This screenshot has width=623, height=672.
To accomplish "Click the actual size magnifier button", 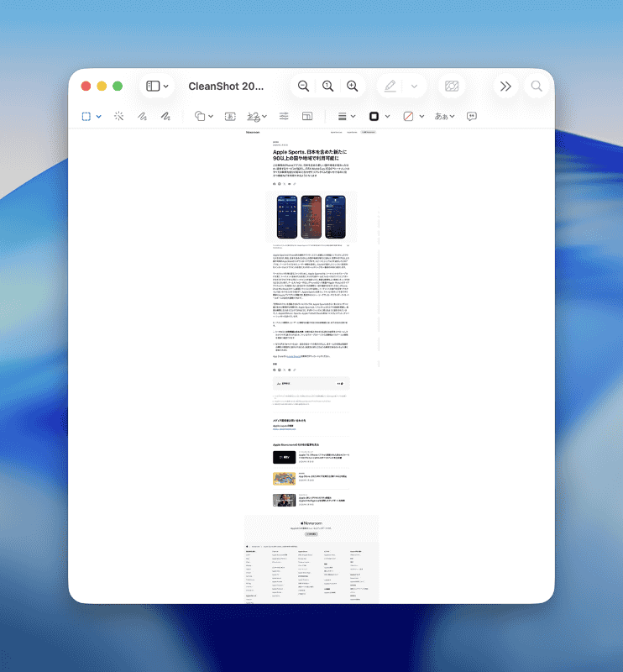I will (327, 87).
